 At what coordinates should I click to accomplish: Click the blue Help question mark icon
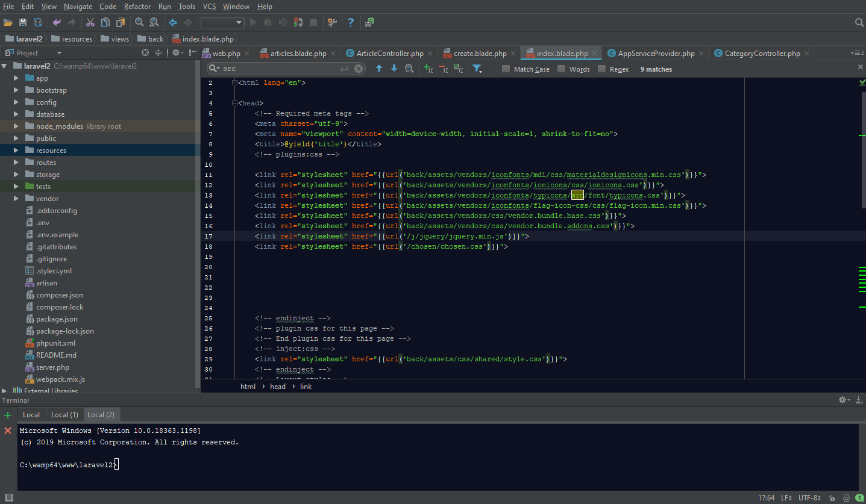coord(350,22)
